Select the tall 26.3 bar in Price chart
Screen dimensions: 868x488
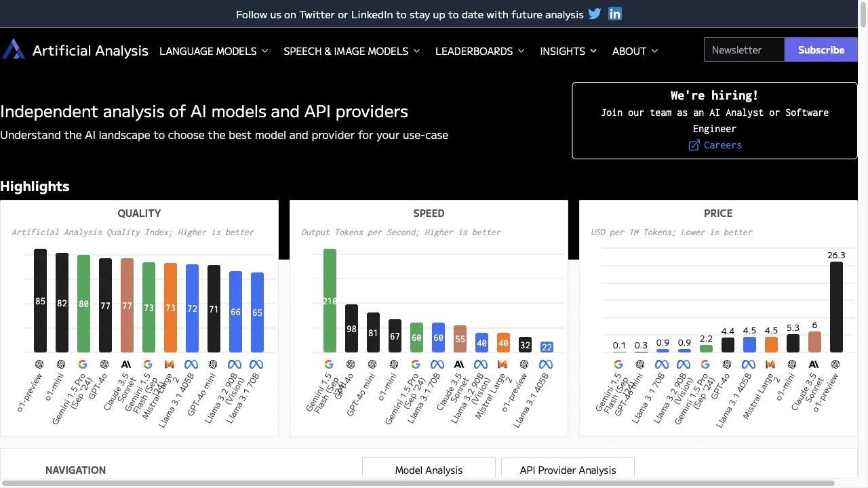(x=836, y=307)
